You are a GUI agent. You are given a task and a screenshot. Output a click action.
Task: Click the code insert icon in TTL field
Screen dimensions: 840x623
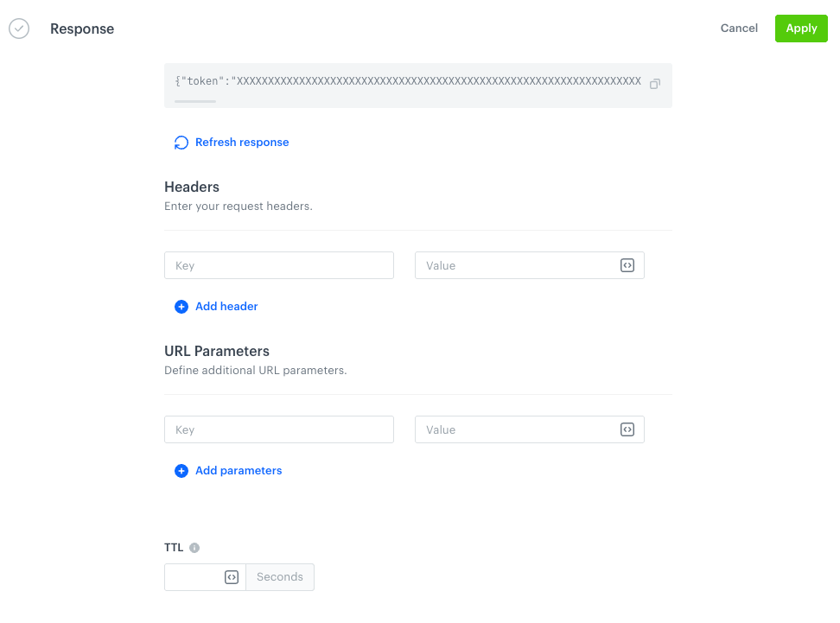pos(231,576)
